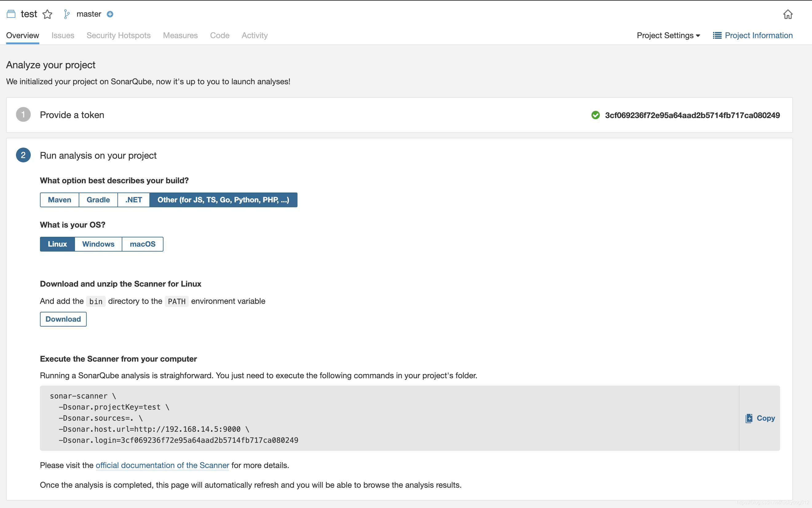Copy the sonar-scanner command
The image size is (812, 508).
pos(760,418)
